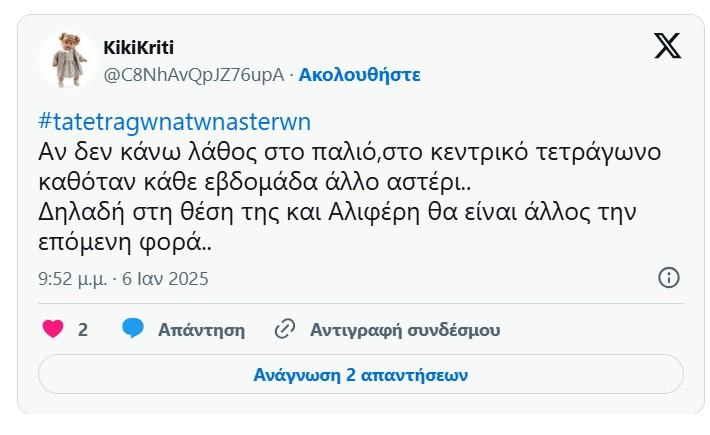Click the reply speech bubble icon
This screenshot has width=710, height=435.
pyautogui.click(x=133, y=329)
